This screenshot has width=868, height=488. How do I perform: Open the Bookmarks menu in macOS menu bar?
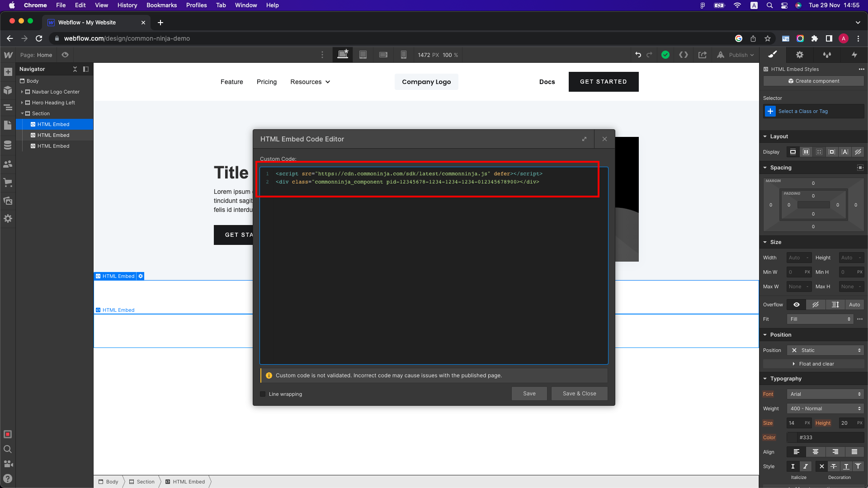(161, 5)
